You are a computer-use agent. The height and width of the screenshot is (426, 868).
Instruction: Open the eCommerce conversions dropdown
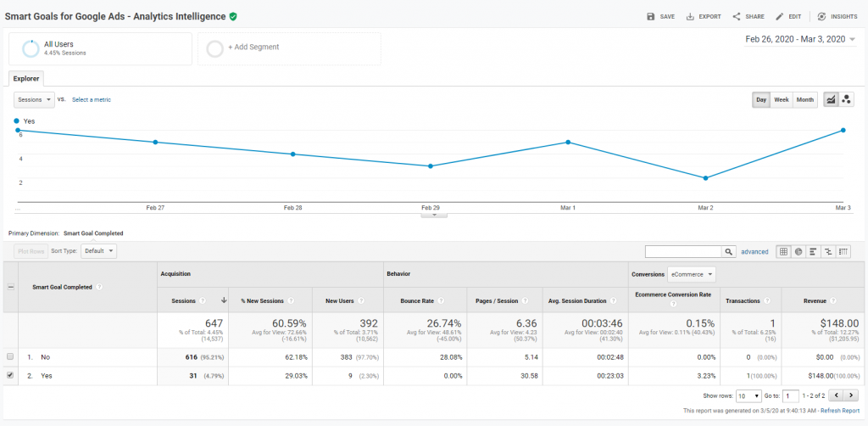tap(692, 273)
